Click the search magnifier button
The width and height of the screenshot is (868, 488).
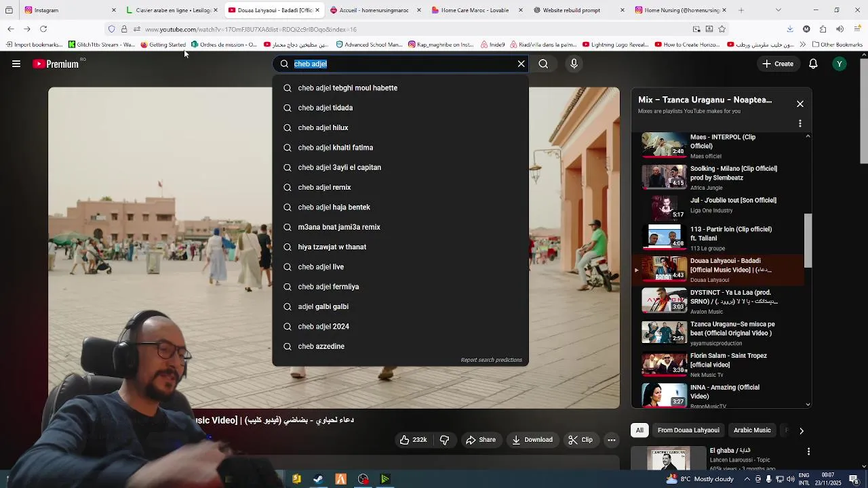coord(543,64)
